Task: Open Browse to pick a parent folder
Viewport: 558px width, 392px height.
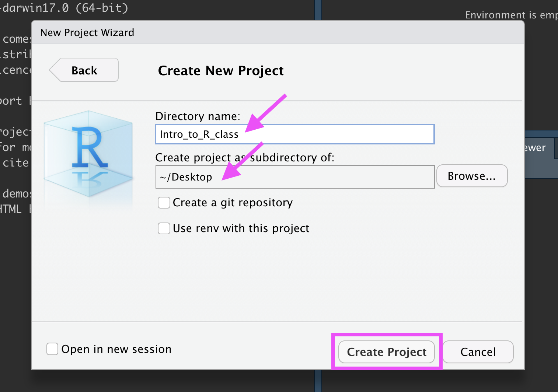Action: point(472,176)
